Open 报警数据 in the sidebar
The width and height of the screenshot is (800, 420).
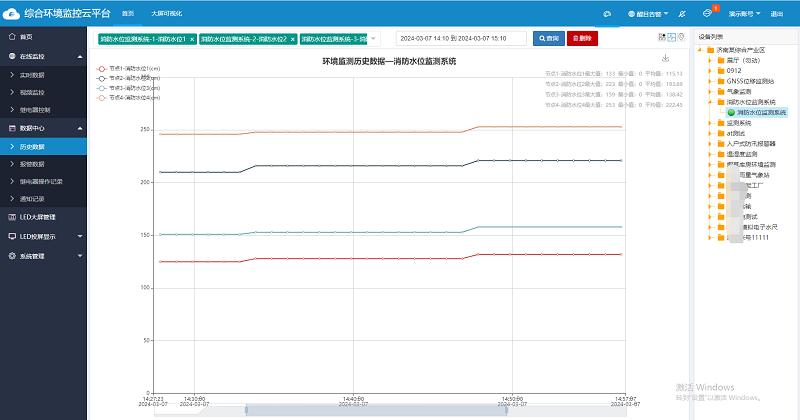pyautogui.click(x=33, y=164)
